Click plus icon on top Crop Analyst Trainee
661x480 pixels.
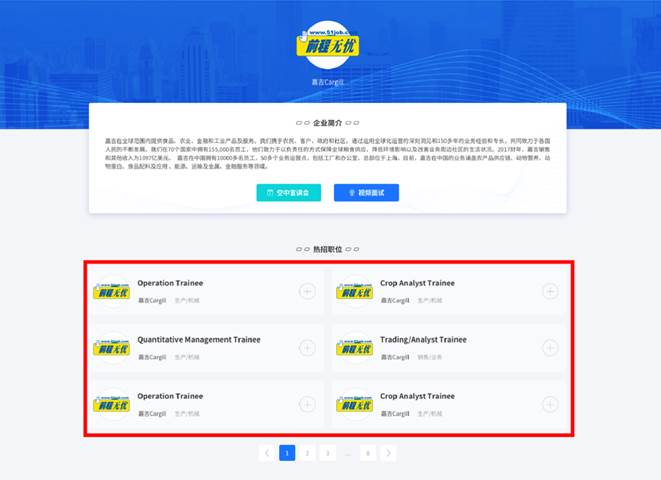550,291
